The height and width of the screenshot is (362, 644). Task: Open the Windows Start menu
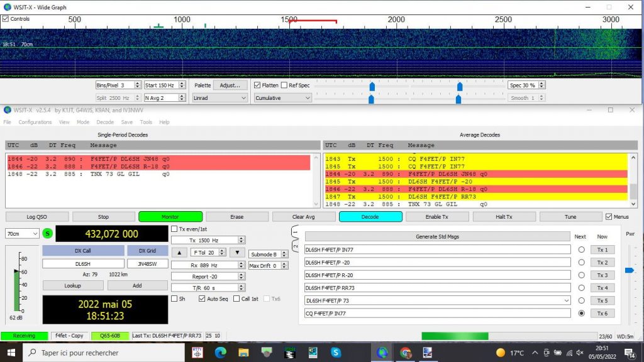point(11,353)
